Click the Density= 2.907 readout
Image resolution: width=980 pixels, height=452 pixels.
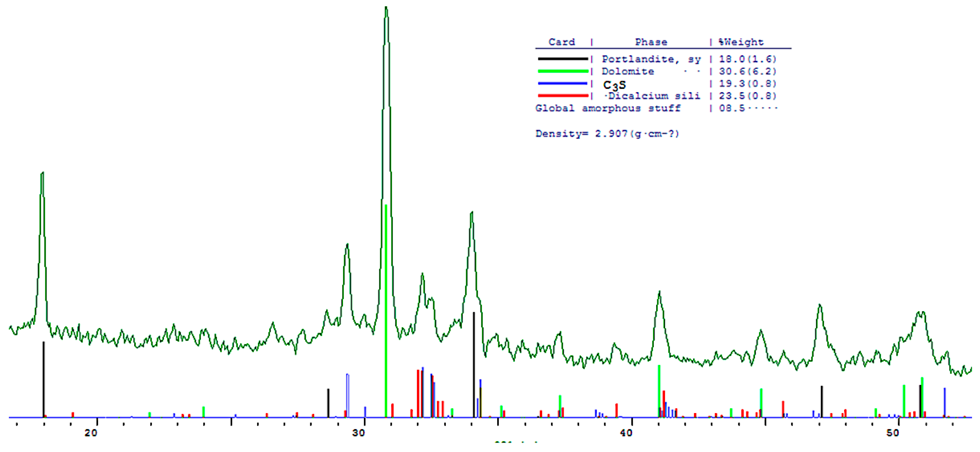[607, 134]
